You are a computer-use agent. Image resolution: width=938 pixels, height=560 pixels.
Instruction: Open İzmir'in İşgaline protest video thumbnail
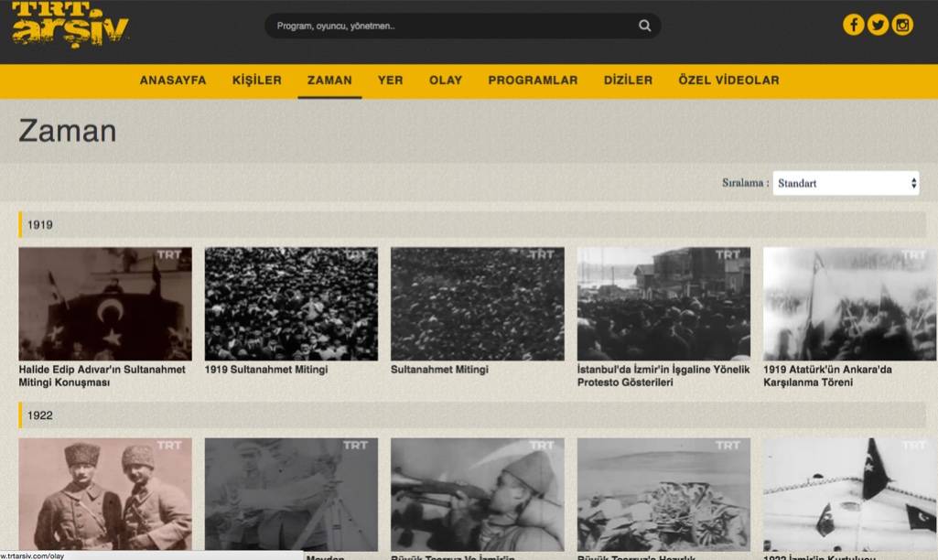coord(663,303)
